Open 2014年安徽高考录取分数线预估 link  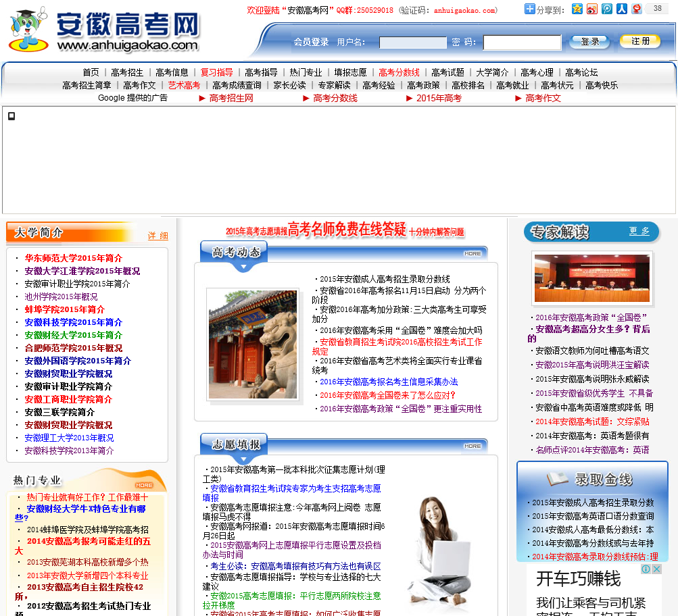pos(595,557)
